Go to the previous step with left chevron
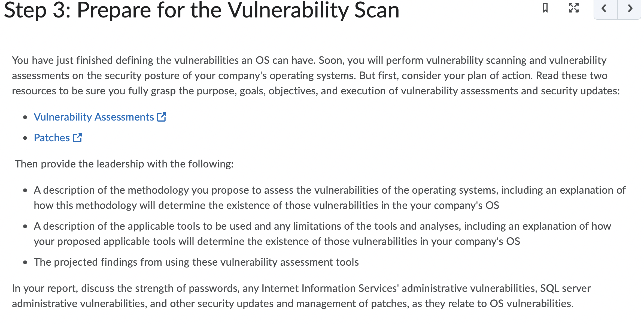 point(605,9)
